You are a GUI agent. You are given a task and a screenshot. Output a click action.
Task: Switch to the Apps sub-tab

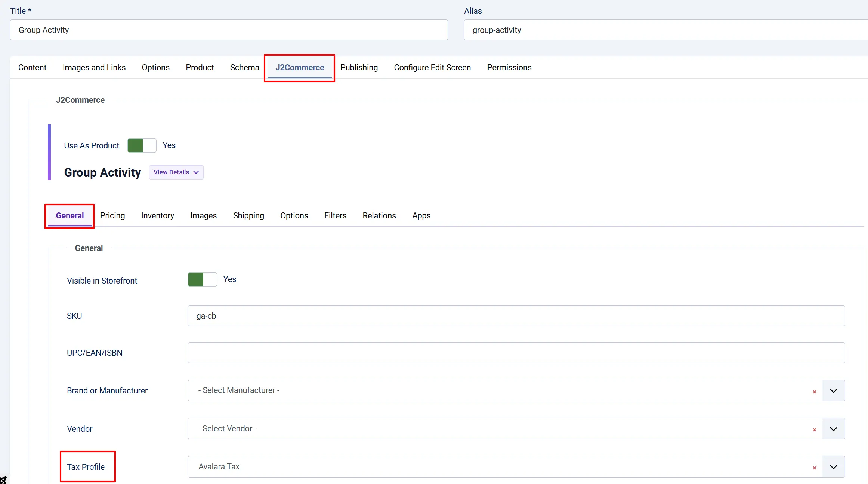[421, 216]
